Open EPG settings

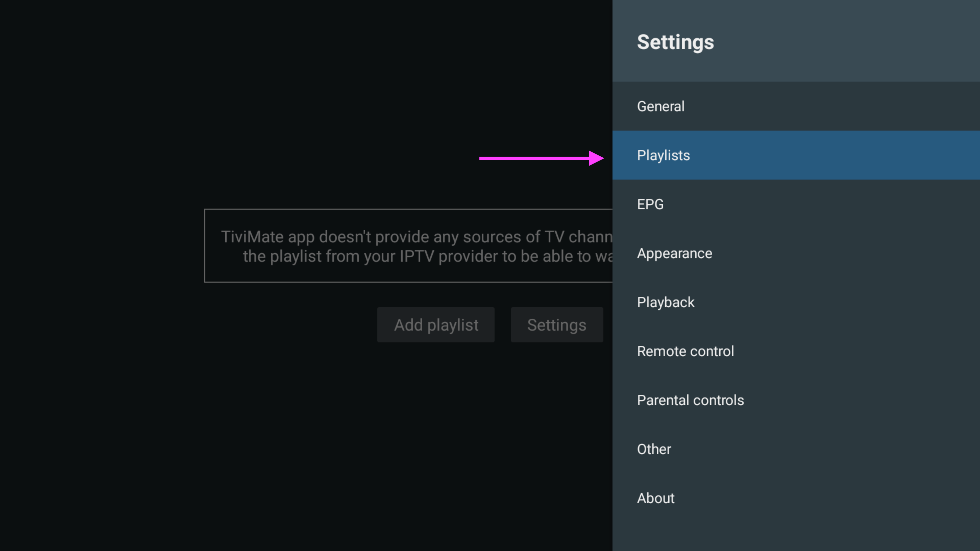(x=650, y=205)
